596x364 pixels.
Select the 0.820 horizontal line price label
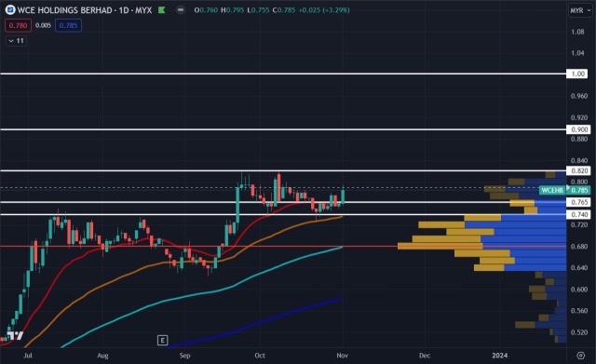click(578, 171)
